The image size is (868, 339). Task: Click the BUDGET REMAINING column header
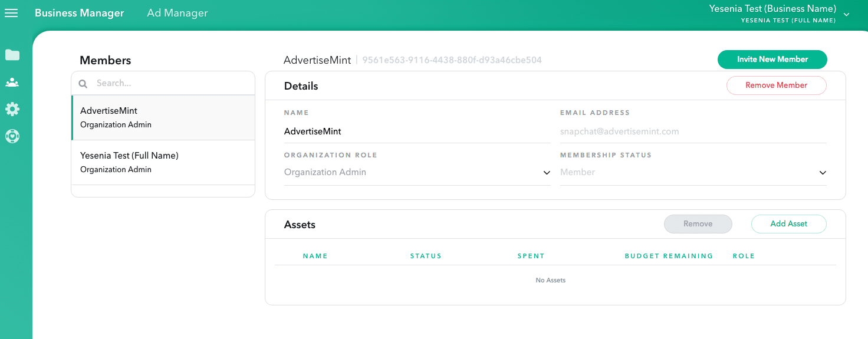(x=669, y=256)
